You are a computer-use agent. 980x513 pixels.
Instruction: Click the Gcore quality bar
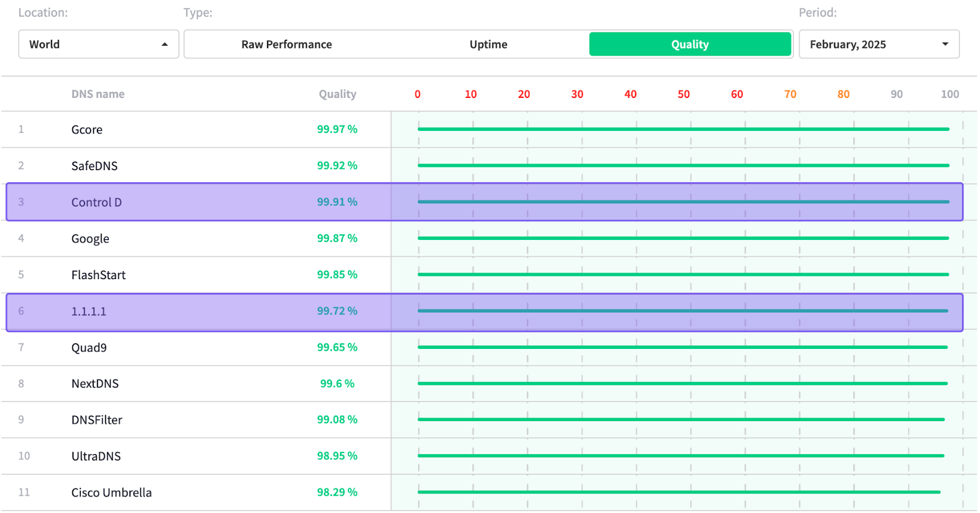click(x=684, y=129)
